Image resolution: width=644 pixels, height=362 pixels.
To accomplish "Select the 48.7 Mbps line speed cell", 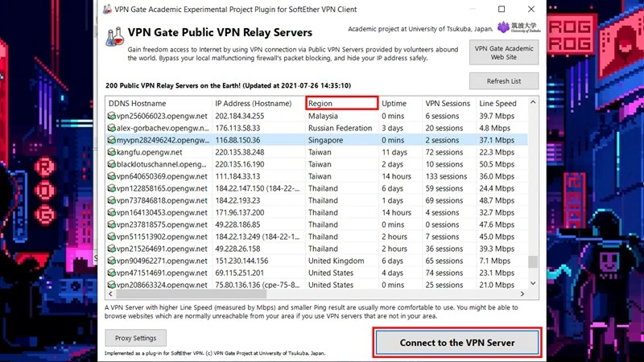I will click(x=497, y=200).
